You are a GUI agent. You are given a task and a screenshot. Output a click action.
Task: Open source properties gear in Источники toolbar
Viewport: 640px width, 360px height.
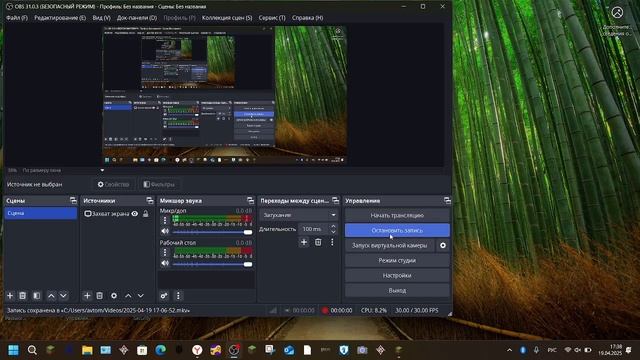tap(114, 296)
